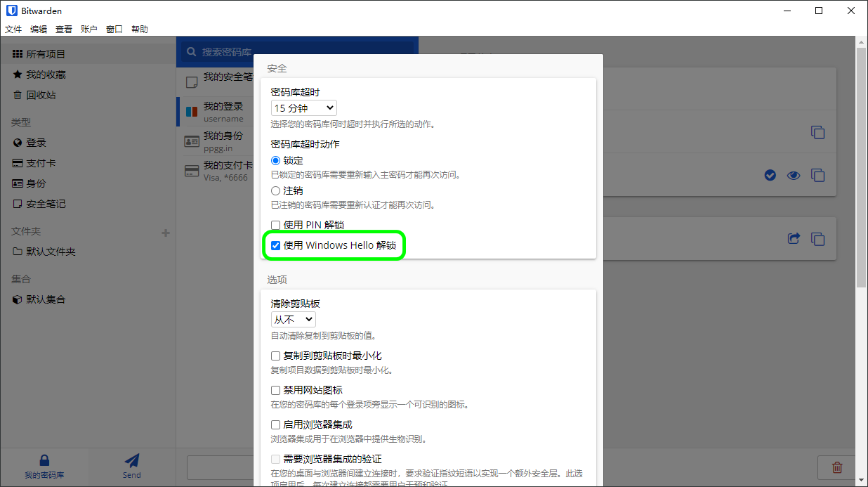Click the star icon beside 我的收藏
This screenshot has width=868, height=487.
[x=18, y=74]
